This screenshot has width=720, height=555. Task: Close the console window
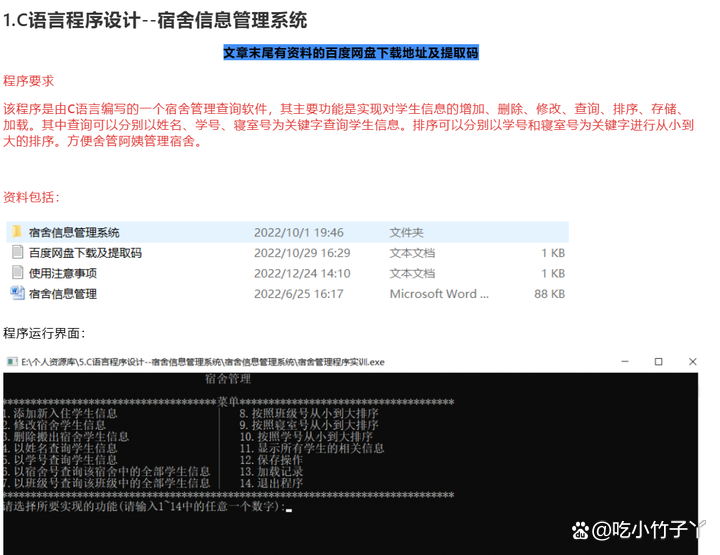coord(692,362)
